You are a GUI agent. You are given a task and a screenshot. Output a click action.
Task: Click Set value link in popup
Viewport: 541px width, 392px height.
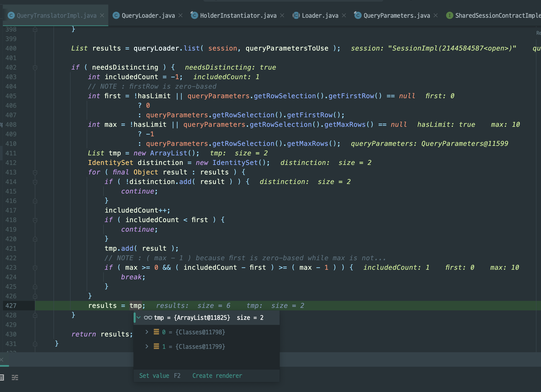[154, 376]
